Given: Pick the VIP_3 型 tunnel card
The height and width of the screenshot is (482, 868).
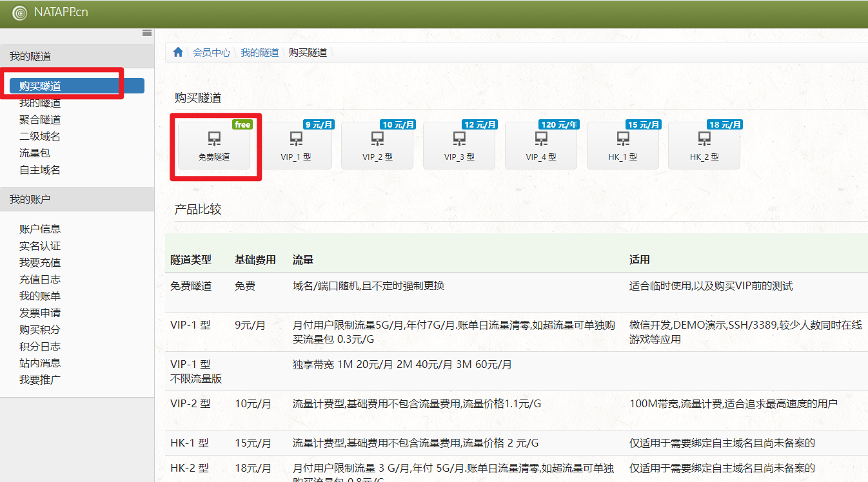Looking at the screenshot, I should point(459,146).
